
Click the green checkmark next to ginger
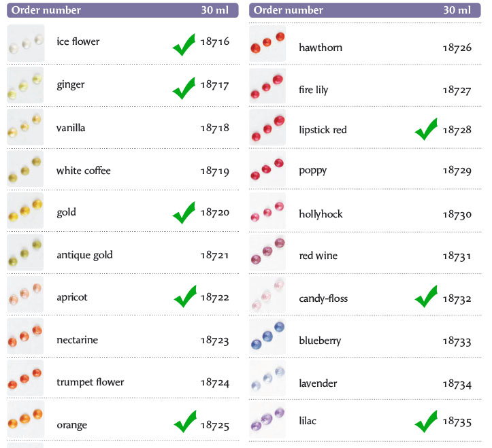[184, 88]
